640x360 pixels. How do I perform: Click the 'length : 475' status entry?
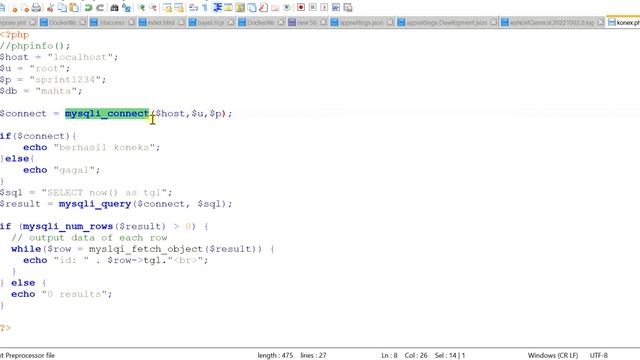pyautogui.click(x=275, y=356)
